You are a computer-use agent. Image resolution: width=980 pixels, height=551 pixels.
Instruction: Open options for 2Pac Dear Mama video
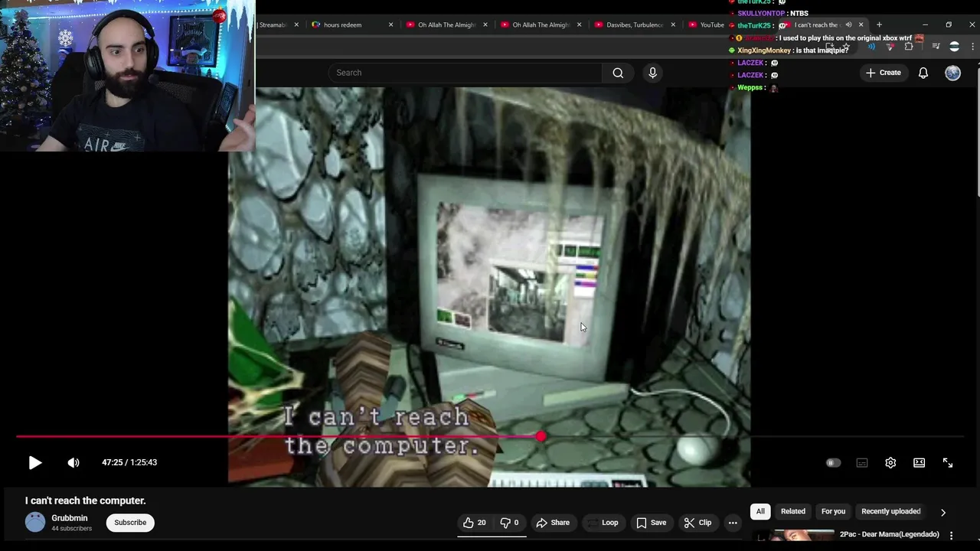pyautogui.click(x=951, y=536)
